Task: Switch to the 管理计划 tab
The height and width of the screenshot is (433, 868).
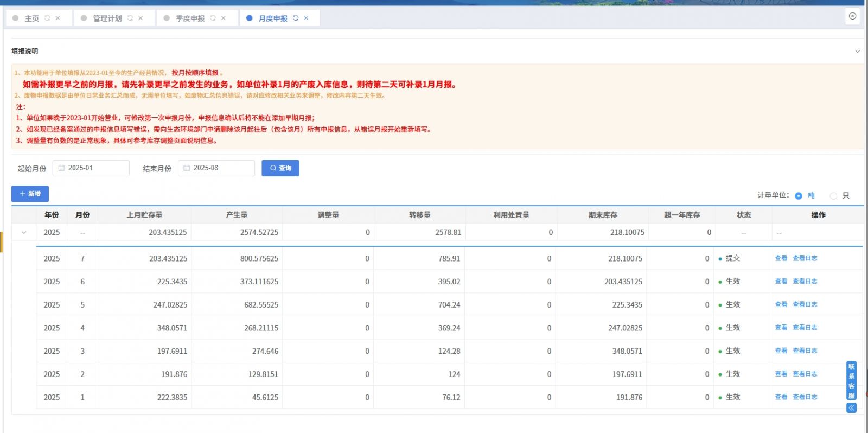Action: click(x=107, y=18)
